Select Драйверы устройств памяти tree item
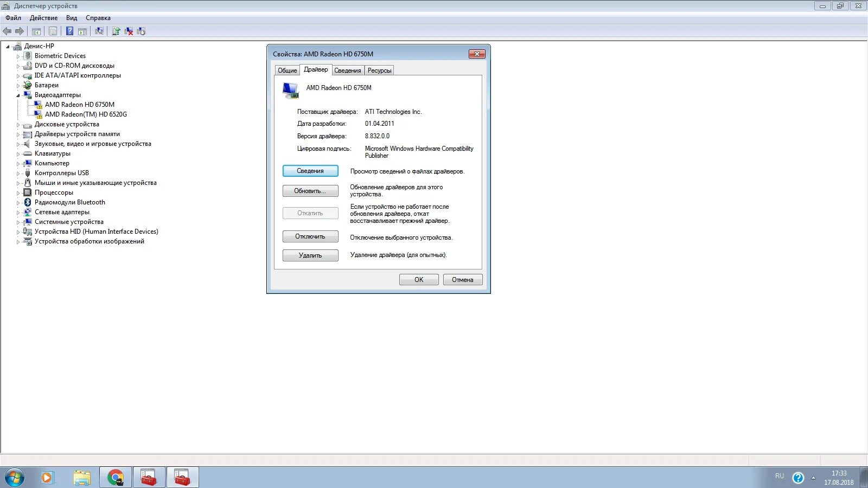This screenshot has width=868, height=488. tap(77, 134)
